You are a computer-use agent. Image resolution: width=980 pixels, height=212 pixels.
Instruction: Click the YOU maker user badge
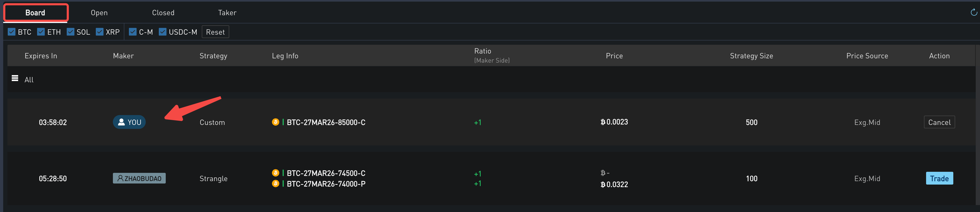click(129, 122)
